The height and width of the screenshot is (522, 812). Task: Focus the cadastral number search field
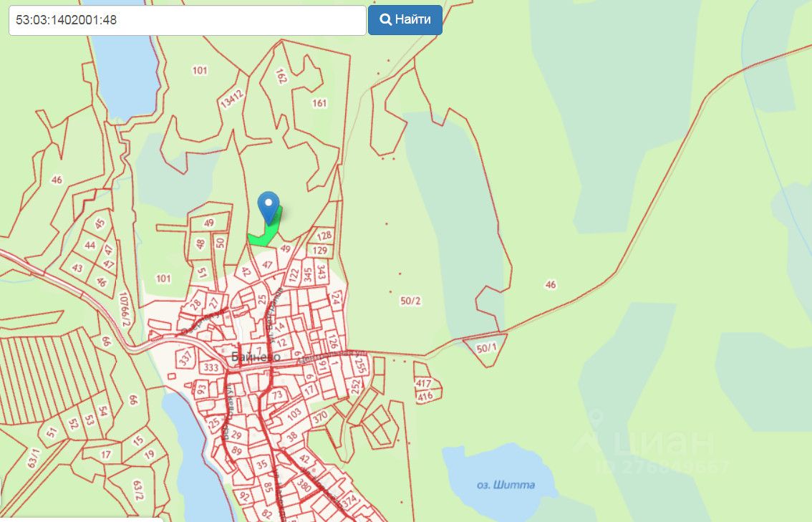point(188,20)
